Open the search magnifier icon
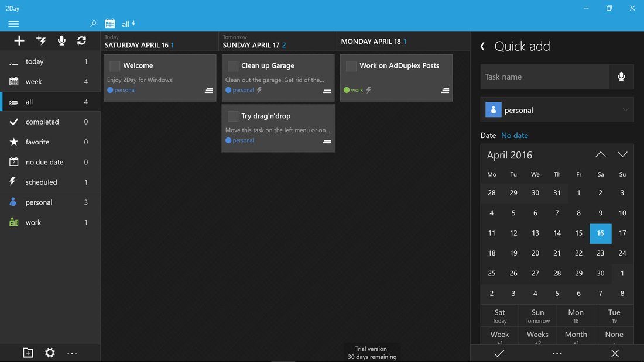This screenshot has height=362, width=644. (93, 24)
